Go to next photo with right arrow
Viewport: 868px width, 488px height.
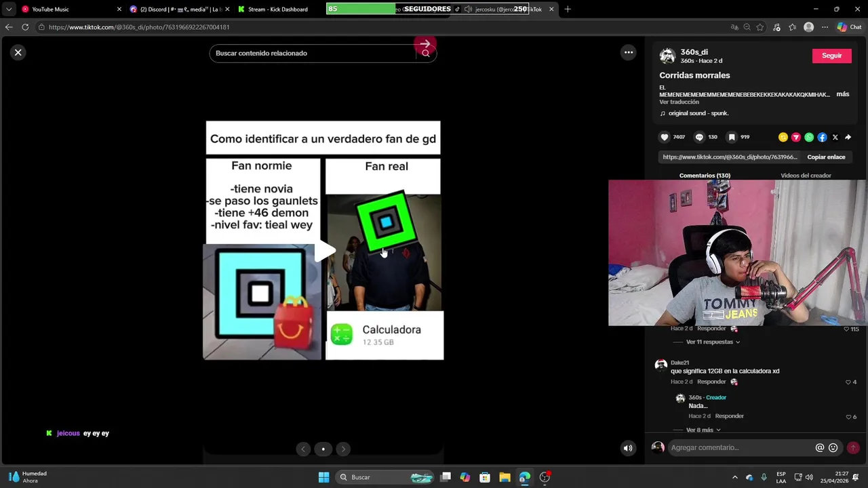click(x=343, y=449)
